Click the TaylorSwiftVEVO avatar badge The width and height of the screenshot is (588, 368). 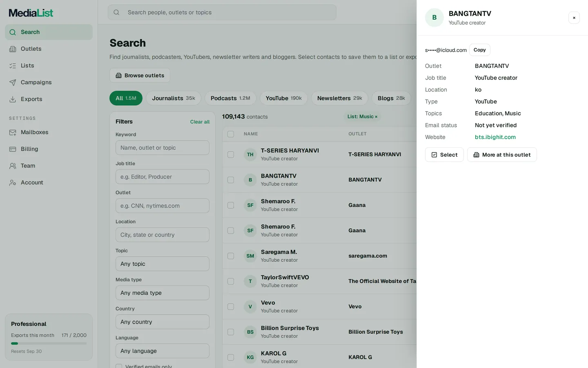(x=250, y=281)
